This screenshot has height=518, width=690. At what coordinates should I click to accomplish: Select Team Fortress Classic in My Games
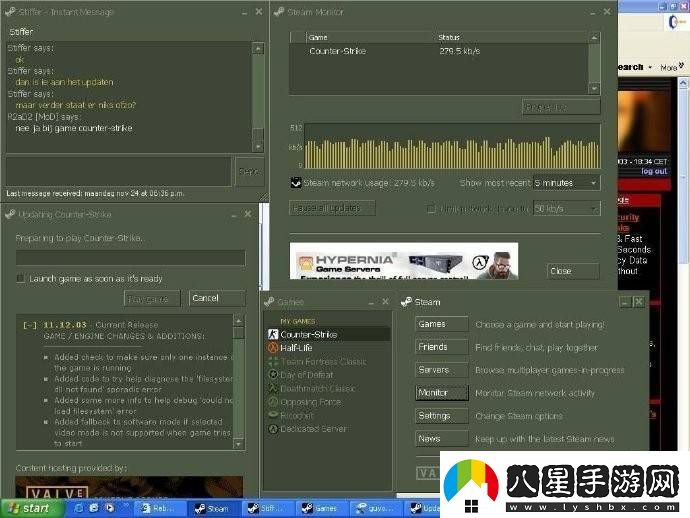tap(328, 362)
